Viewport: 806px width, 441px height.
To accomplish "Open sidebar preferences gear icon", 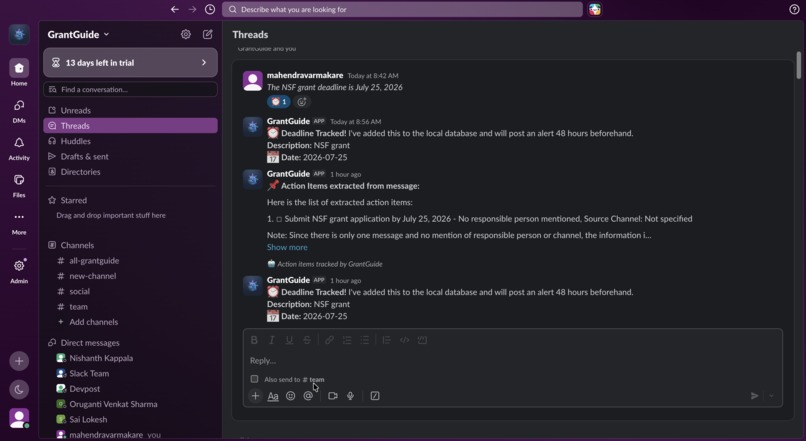I will [186, 34].
